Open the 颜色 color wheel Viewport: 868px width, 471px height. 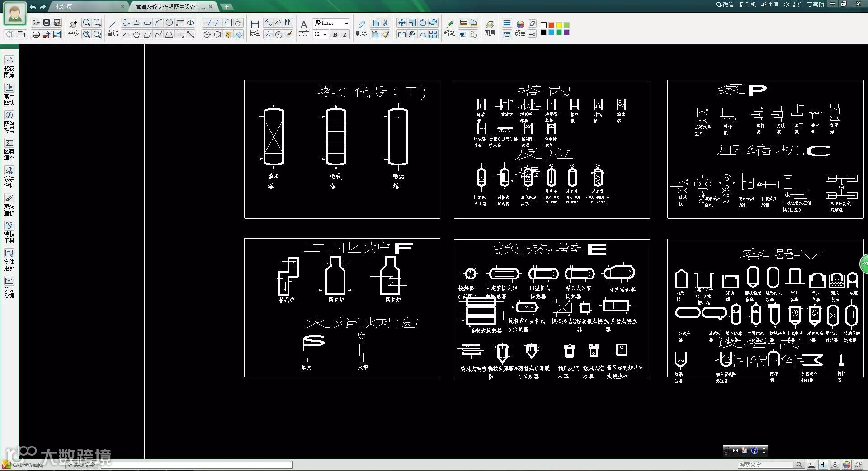click(x=520, y=28)
